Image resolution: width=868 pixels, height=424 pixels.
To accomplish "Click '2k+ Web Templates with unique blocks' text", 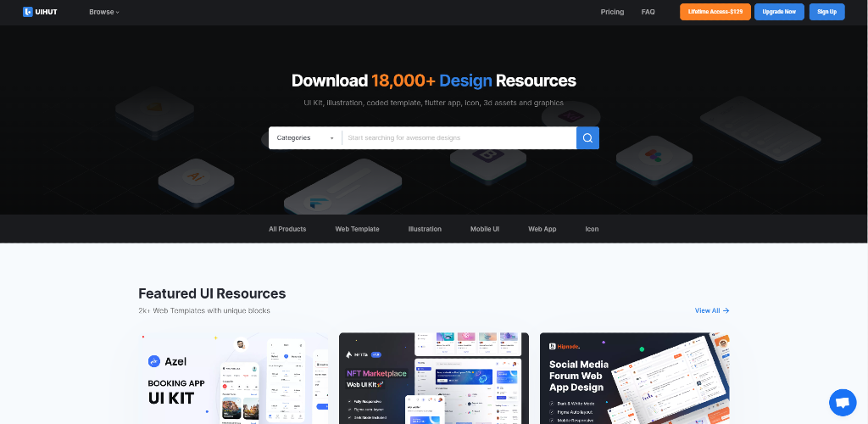I will click(x=204, y=310).
